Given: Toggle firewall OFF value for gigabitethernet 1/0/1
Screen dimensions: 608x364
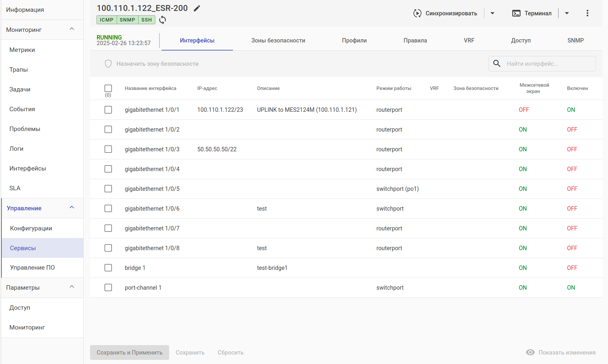Looking at the screenshot, I should (524, 110).
